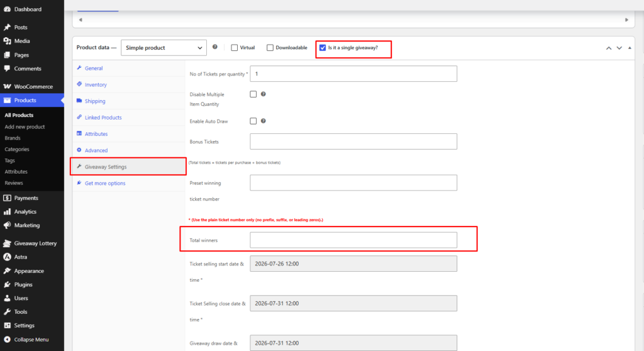
Task: Click the Analytics bar chart icon
Action: click(x=7, y=211)
